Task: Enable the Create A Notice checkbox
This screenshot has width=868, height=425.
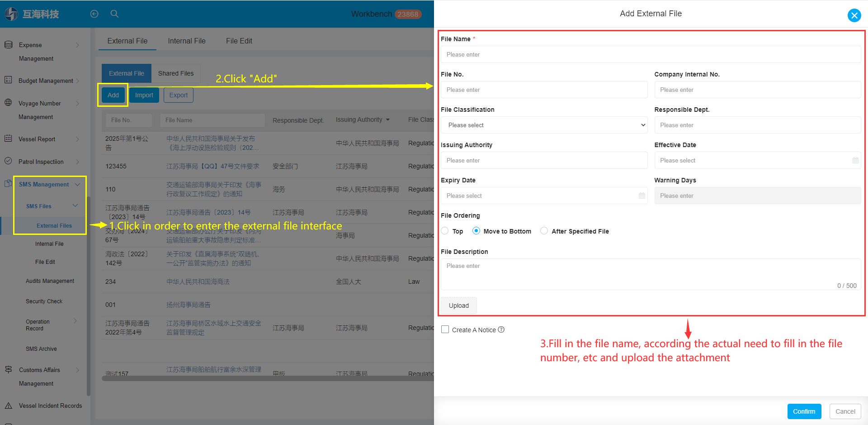Action: [x=445, y=329]
